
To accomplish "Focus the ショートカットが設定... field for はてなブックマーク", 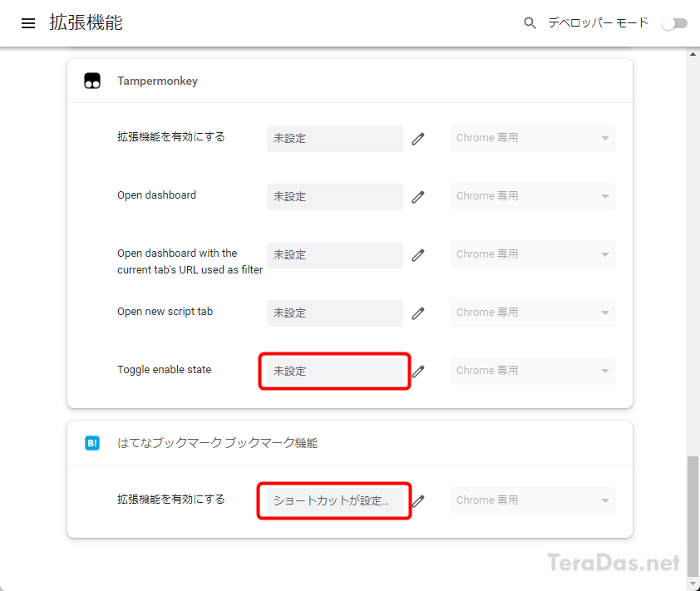I will click(335, 501).
